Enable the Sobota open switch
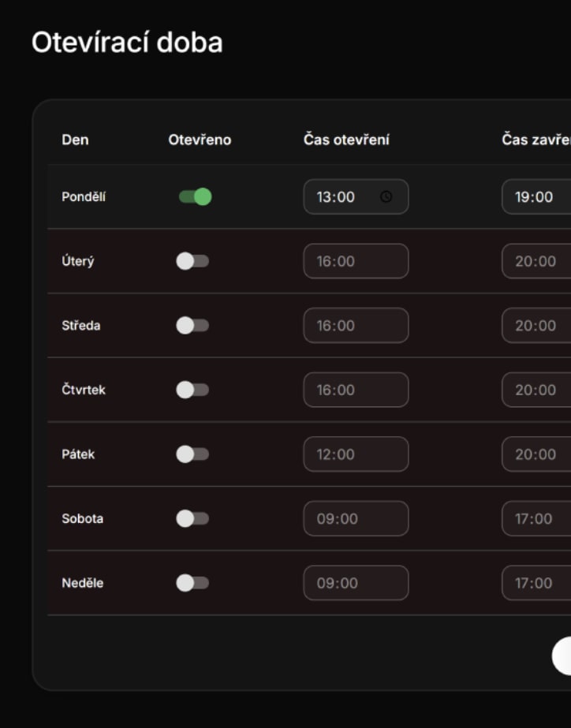Viewport: 571px width, 728px height. (x=192, y=518)
